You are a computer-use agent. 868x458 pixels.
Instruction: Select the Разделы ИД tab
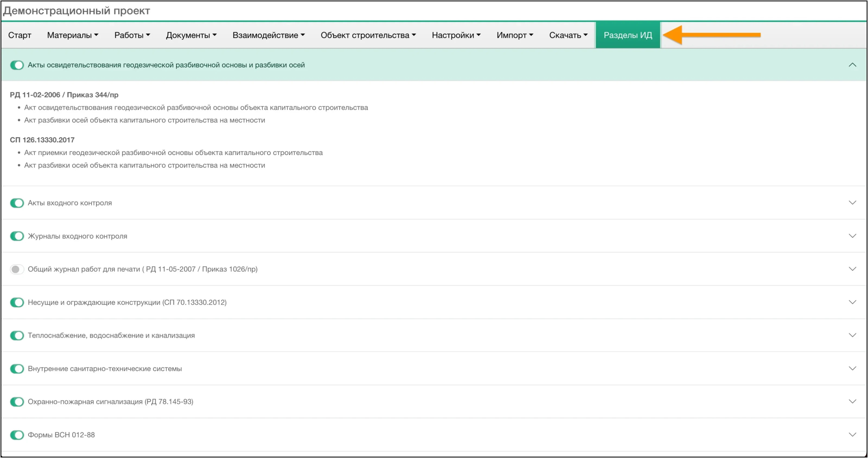click(627, 35)
